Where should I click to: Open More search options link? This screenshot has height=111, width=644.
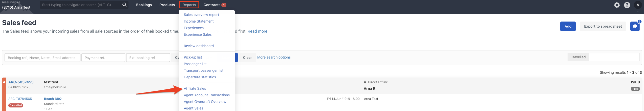[274, 57]
